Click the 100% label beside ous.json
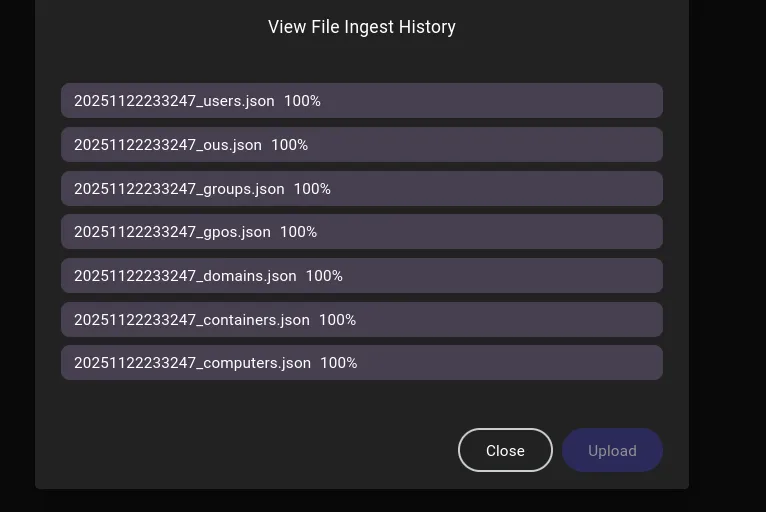 (x=290, y=145)
